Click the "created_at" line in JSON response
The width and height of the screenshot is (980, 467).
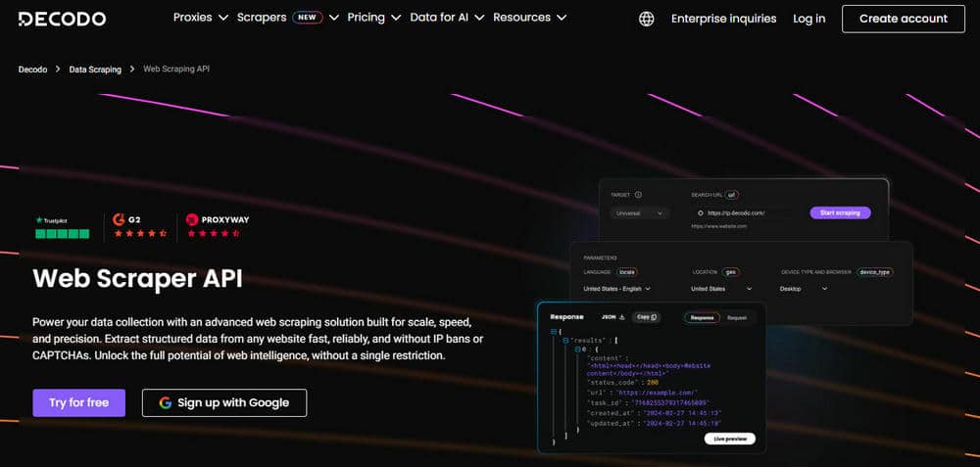[x=655, y=413]
